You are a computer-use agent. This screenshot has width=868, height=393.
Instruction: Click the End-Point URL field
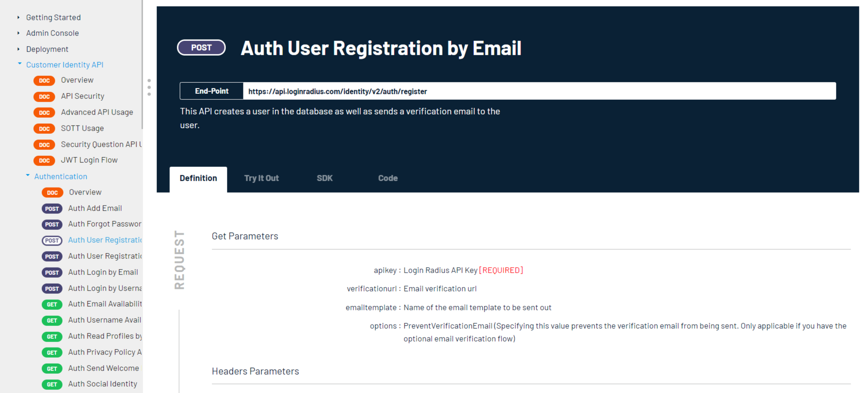click(538, 91)
